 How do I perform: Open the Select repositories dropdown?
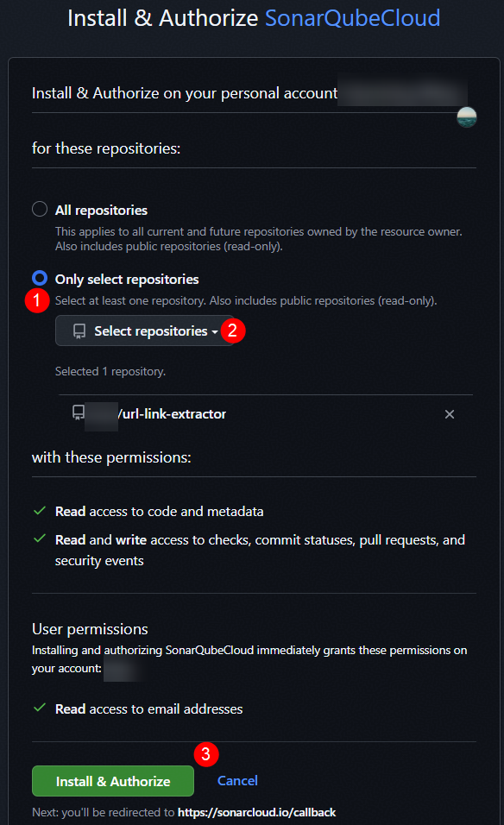pyautogui.click(x=145, y=331)
